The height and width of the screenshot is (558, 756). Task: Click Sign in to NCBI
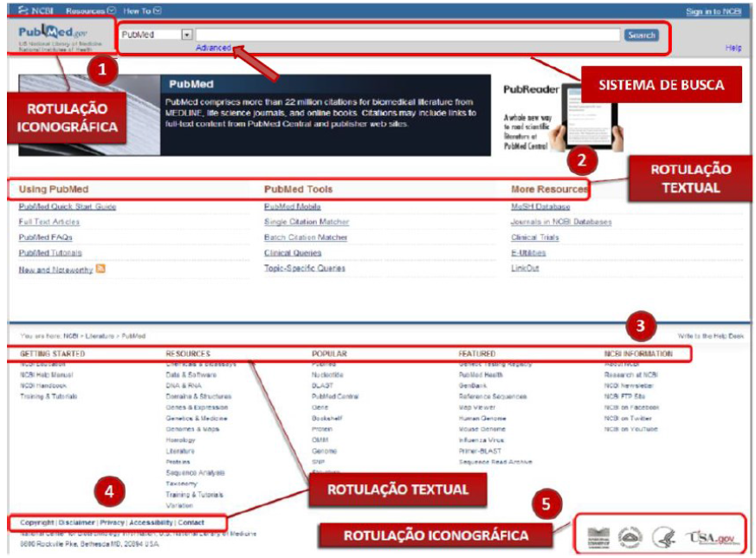713,11
